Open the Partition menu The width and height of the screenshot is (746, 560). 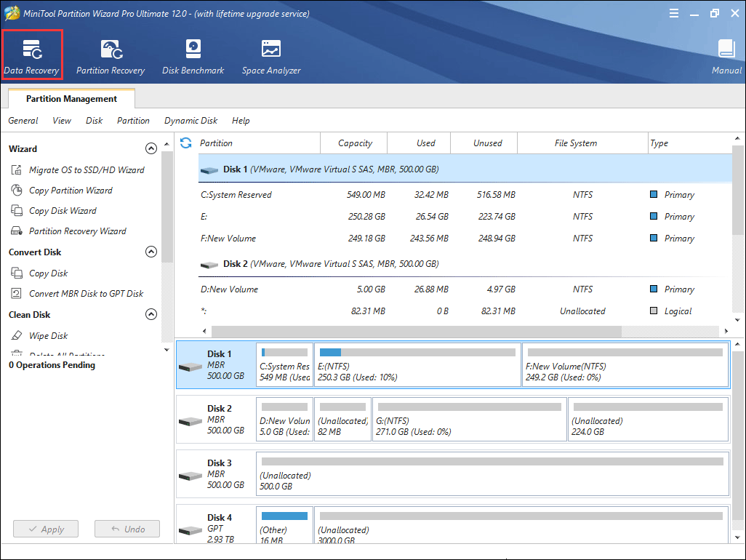[133, 121]
